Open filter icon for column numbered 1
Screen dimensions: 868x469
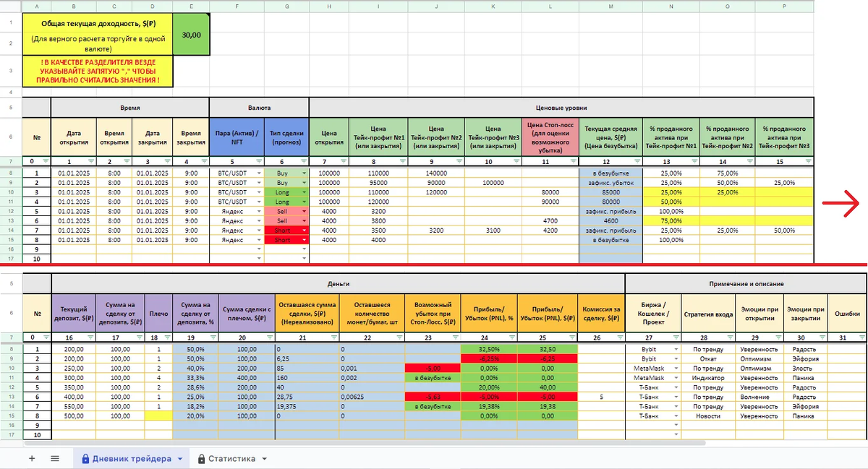(91, 161)
